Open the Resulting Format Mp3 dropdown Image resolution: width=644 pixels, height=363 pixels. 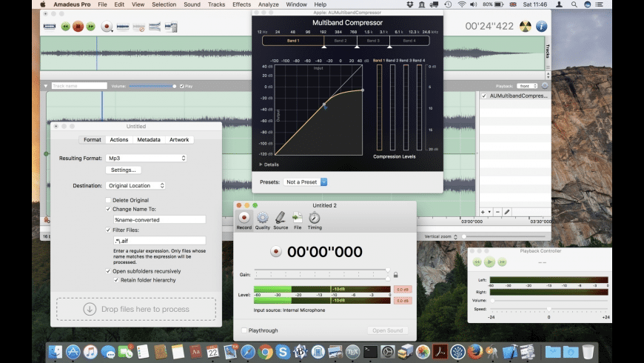pos(147,159)
